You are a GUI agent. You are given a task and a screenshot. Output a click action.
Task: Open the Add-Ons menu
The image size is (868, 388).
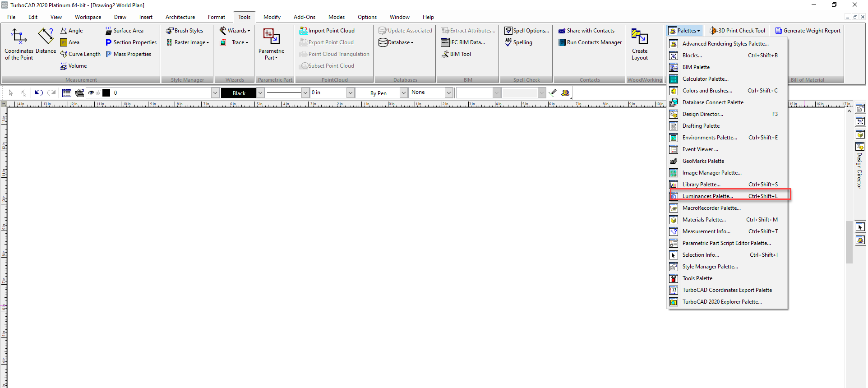[x=305, y=17]
